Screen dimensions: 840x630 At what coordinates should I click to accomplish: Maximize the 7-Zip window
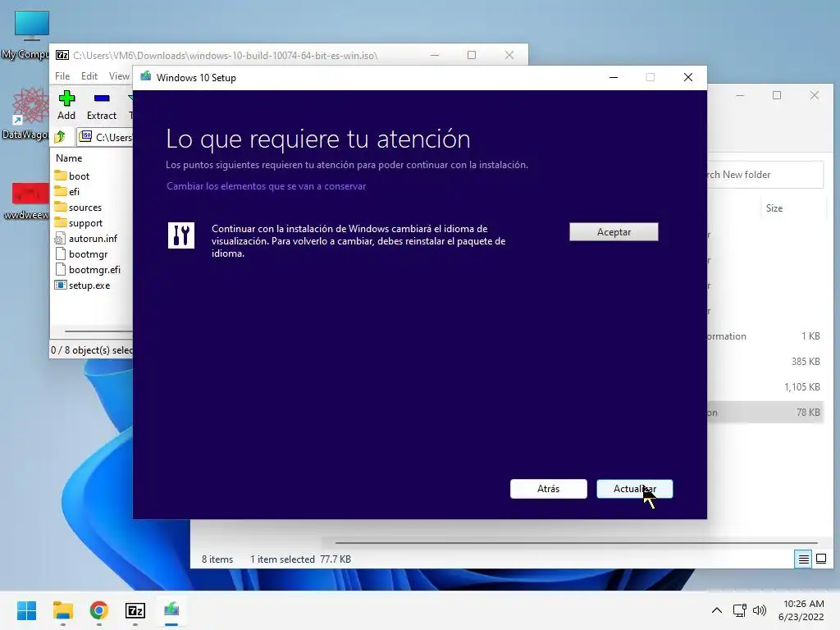click(472, 55)
